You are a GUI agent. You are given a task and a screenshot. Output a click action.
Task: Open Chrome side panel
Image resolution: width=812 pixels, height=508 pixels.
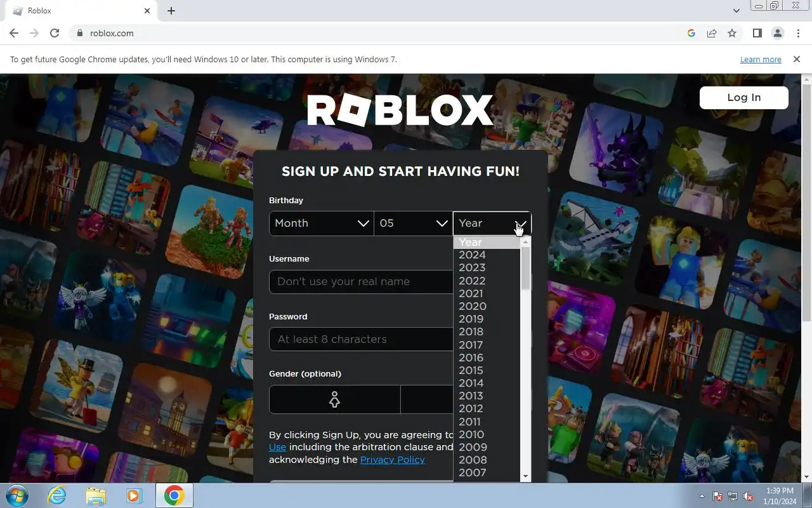tap(757, 33)
